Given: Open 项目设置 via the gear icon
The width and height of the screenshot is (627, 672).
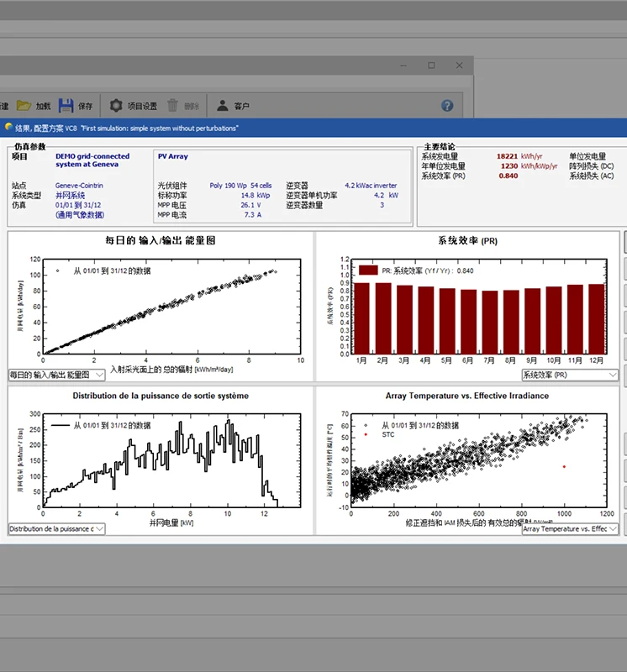Looking at the screenshot, I should pyautogui.click(x=116, y=106).
